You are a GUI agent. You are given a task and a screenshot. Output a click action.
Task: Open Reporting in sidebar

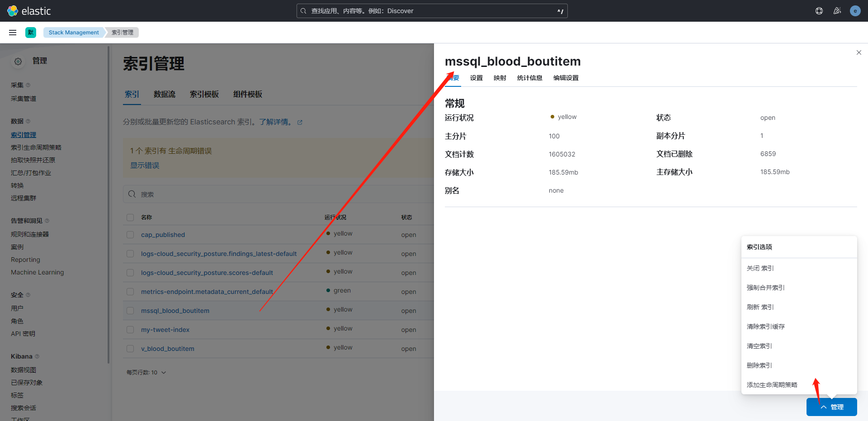coord(25,260)
